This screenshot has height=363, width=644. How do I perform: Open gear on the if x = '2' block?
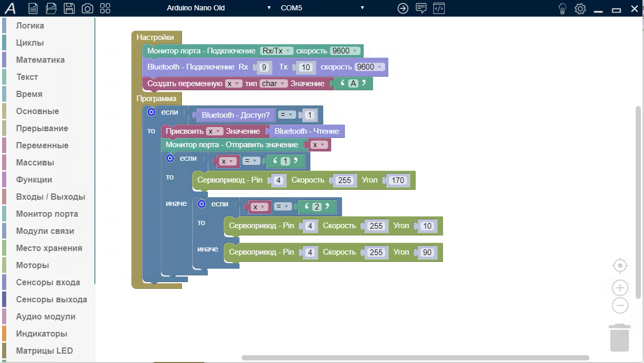tap(201, 204)
